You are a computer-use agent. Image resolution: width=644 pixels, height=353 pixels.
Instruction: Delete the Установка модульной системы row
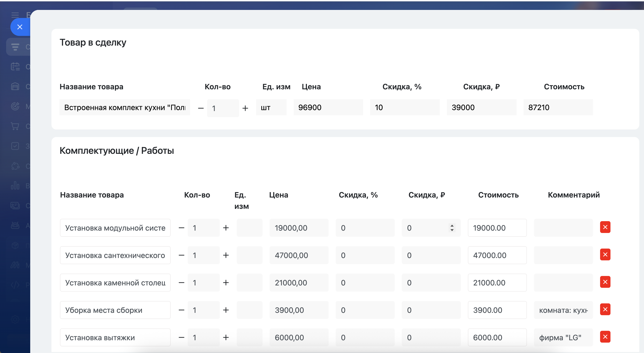click(605, 227)
